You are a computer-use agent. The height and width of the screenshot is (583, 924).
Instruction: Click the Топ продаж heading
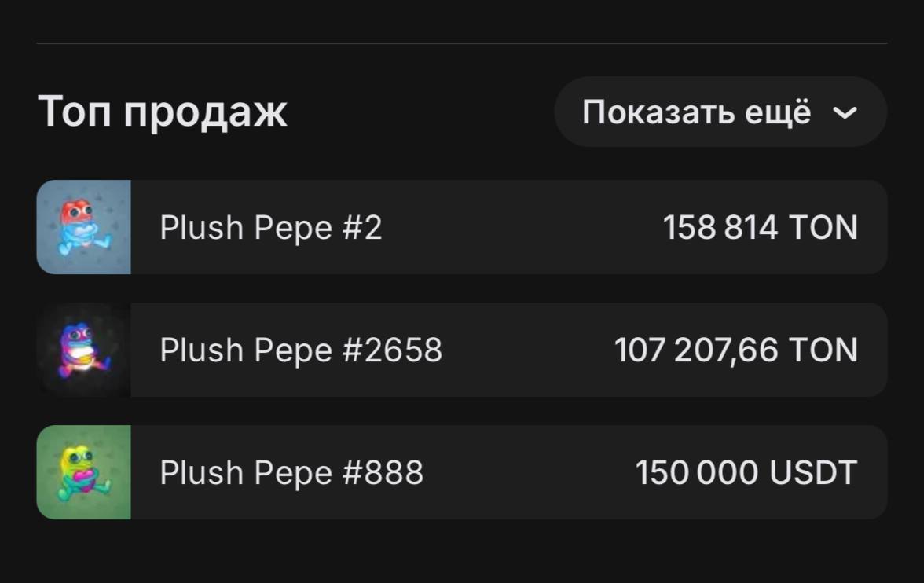click(163, 112)
